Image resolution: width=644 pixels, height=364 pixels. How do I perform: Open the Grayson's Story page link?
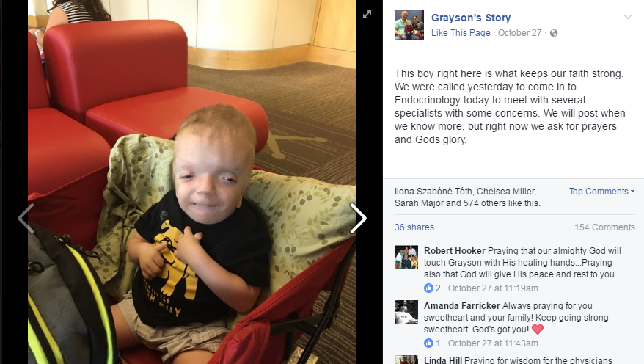(471, 18)
